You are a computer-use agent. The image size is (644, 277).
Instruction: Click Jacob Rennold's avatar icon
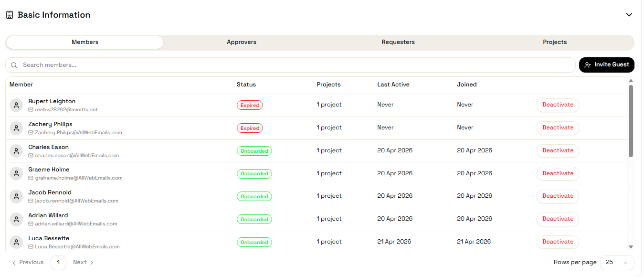pos(16,196)
